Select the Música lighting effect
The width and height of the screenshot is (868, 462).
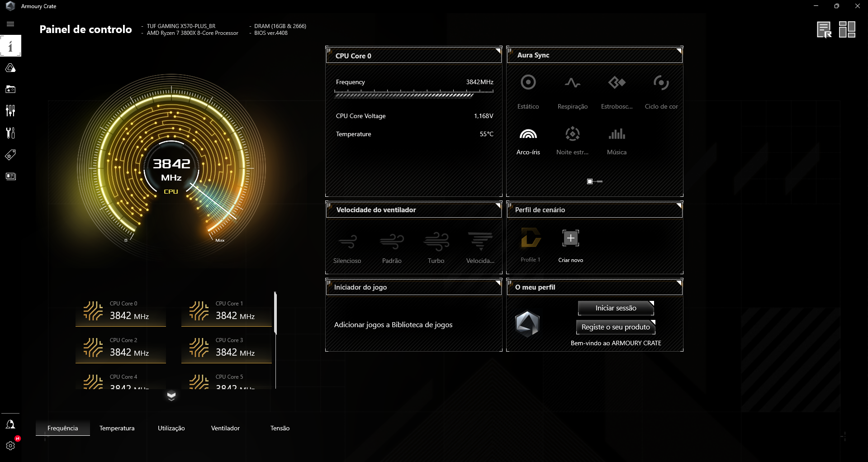(617, 141)
